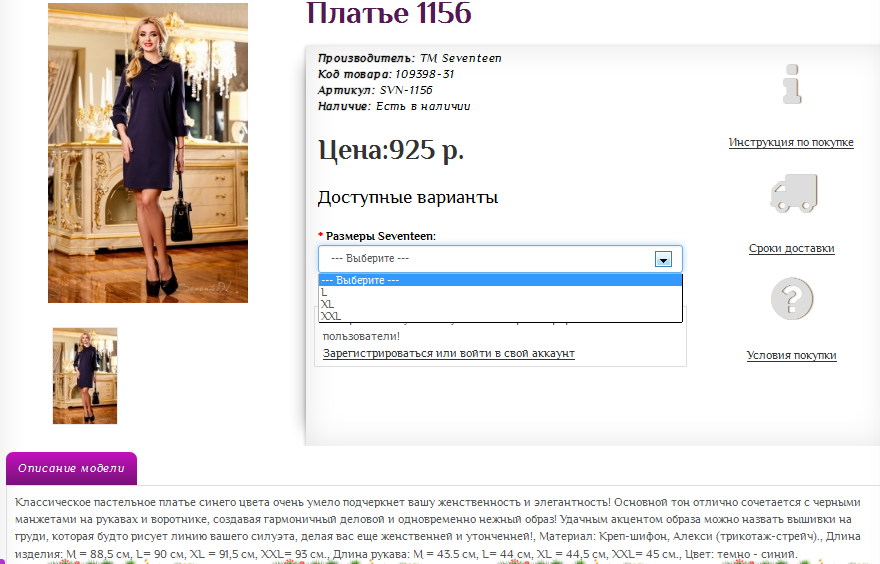Switch to the 'Описание модели' tab

pyautogui.click(x=71, y=468)
